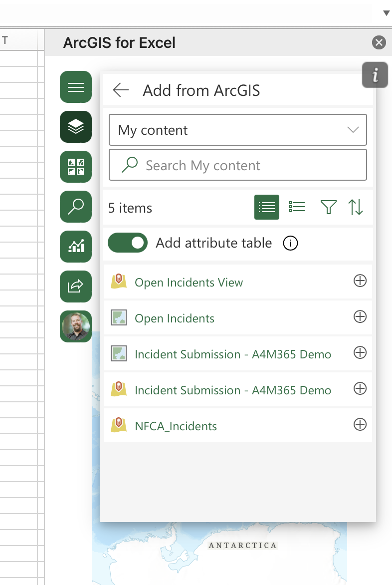The height and width of the screenshot is (585, 392).
Task: Open the ArcGIS hamburger menu
Action: click(76, 87)
